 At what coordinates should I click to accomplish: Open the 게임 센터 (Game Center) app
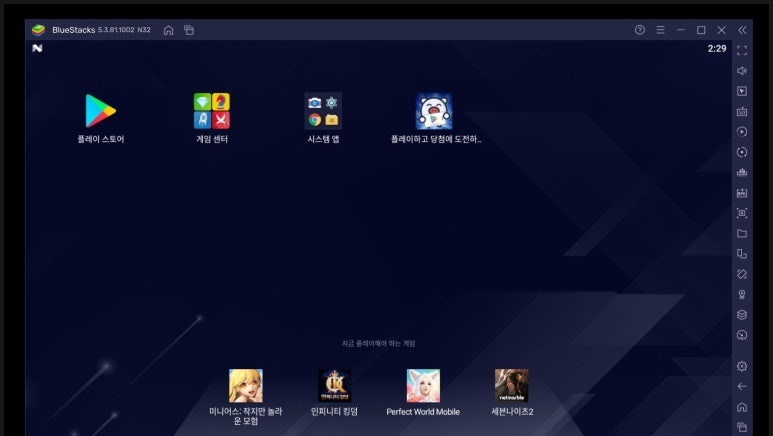coord(211,111)
